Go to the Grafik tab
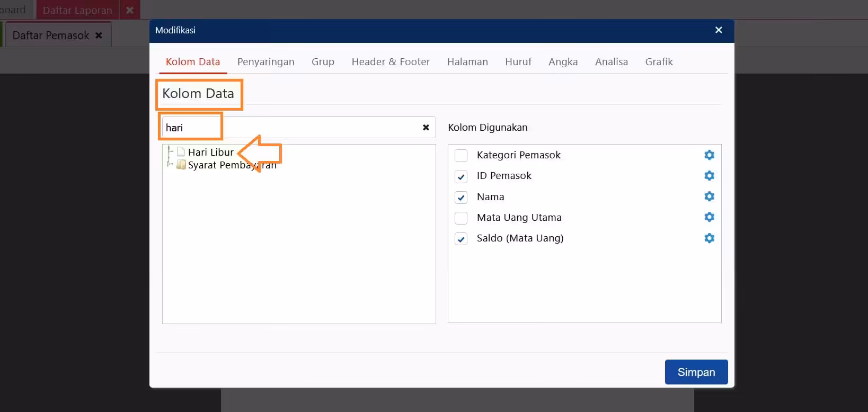 (x=659, y=62)
